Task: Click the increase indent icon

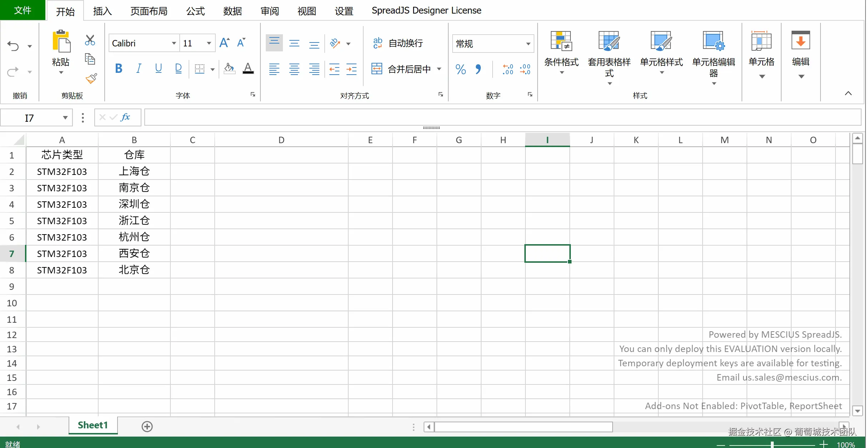Action: tap(351, 69)
